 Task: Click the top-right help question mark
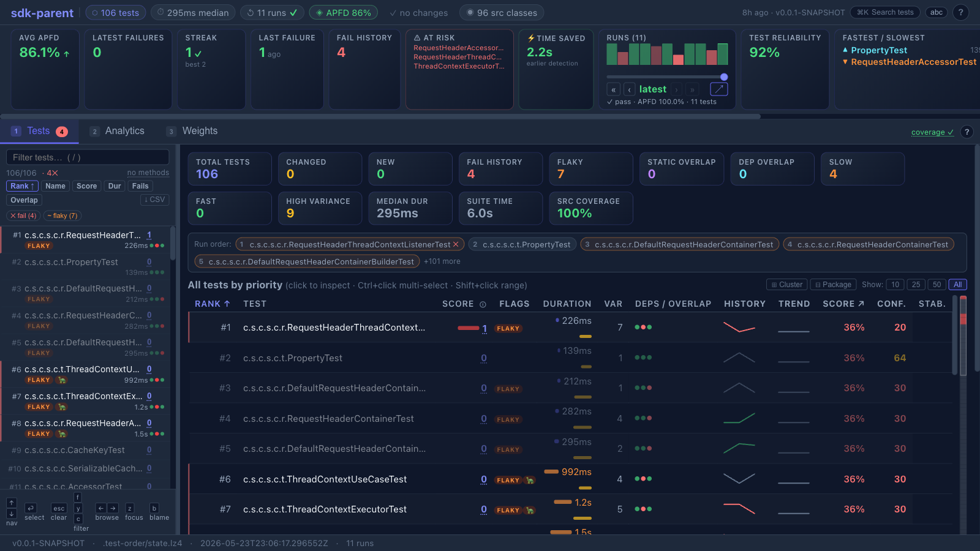point(960,12)
